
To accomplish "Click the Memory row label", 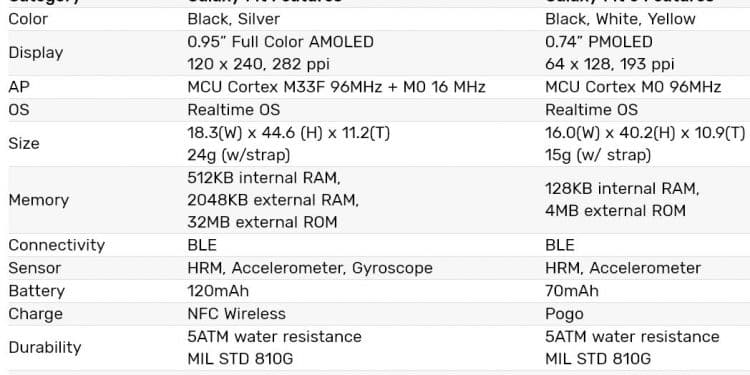I will [39, 200].
